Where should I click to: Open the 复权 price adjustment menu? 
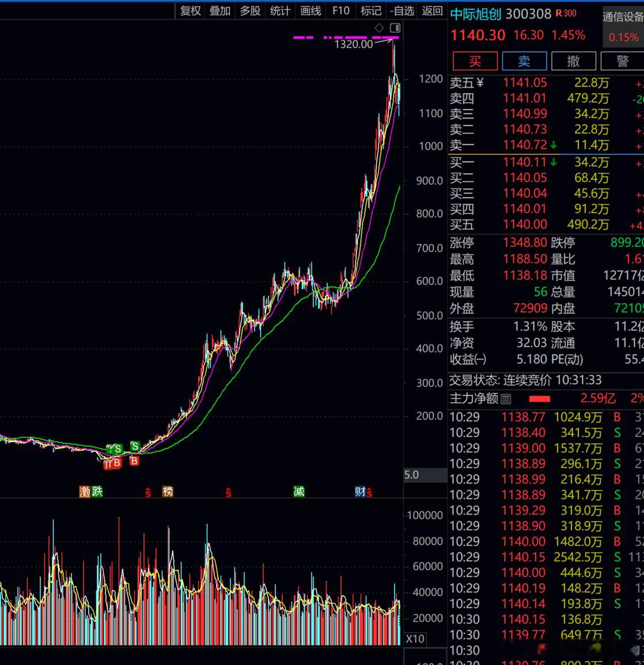click(x=190, y=10)
